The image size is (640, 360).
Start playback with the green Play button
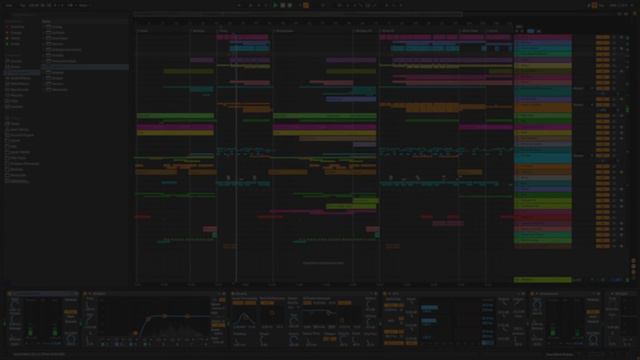(x=275, y=5)
